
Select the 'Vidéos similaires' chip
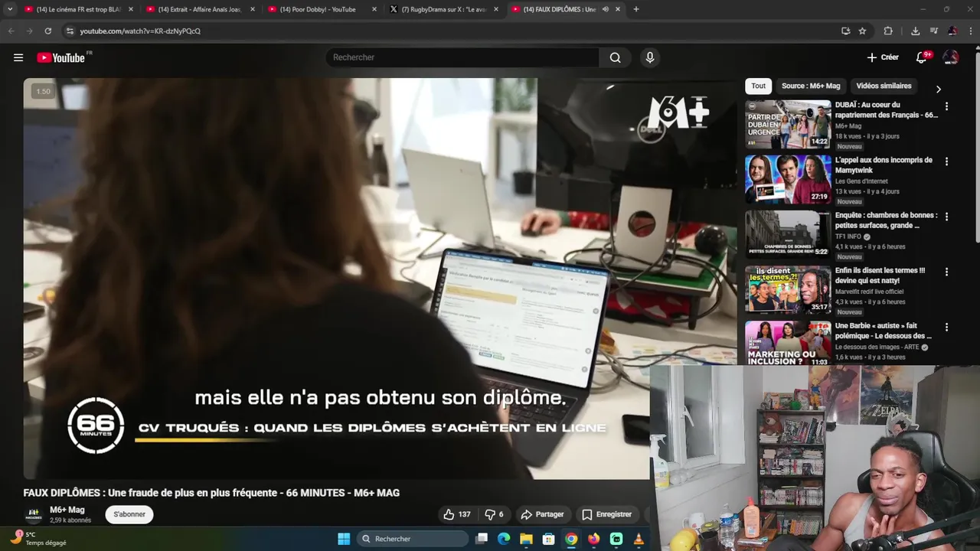(x=884, y=86)
